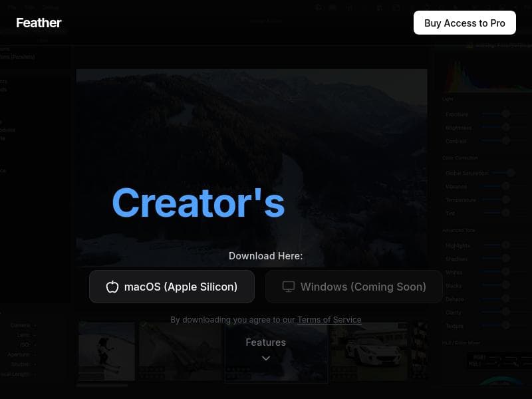
Task: Click the Features label
Action: point(265,342)
